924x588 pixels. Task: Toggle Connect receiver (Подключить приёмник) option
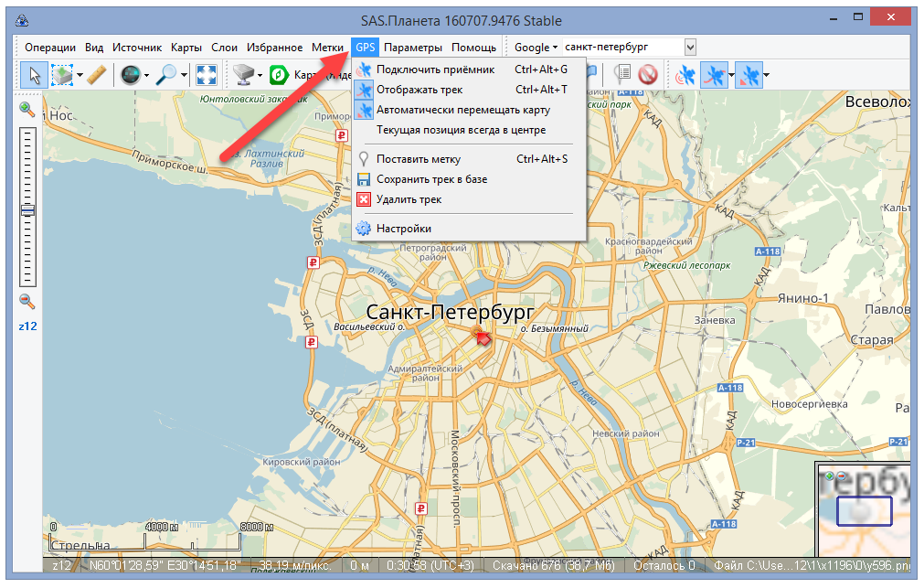pos(435,69)
